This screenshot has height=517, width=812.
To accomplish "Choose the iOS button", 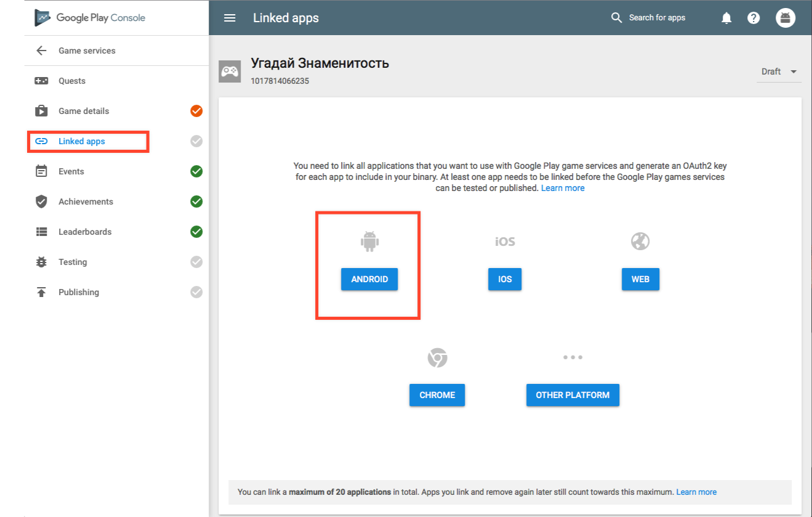I will (505, 279).
